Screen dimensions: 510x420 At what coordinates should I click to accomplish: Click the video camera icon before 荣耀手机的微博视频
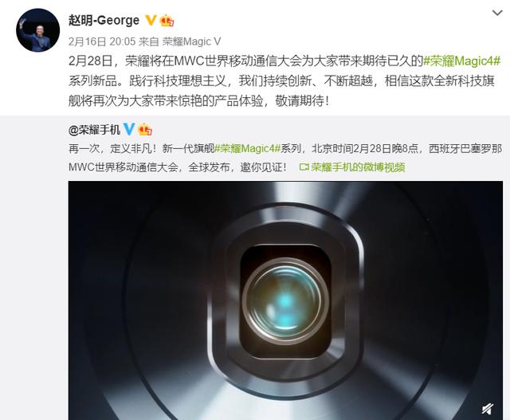304,167
